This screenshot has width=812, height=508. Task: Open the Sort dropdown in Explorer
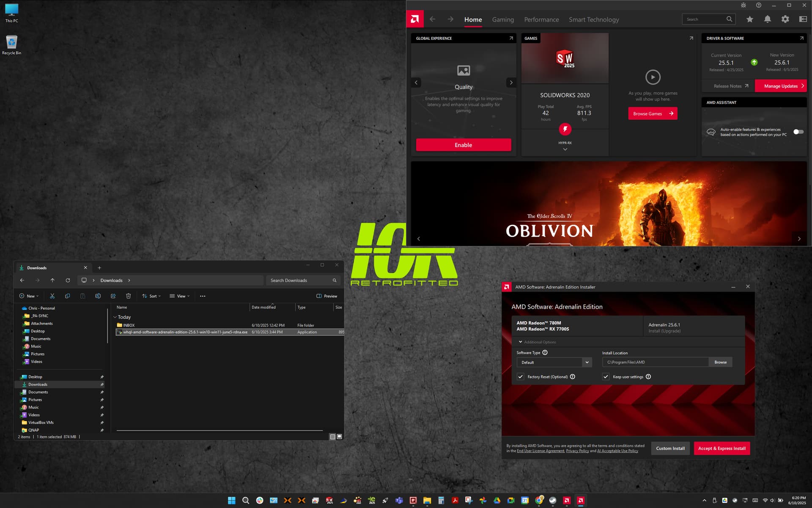[x=151, y=296]
